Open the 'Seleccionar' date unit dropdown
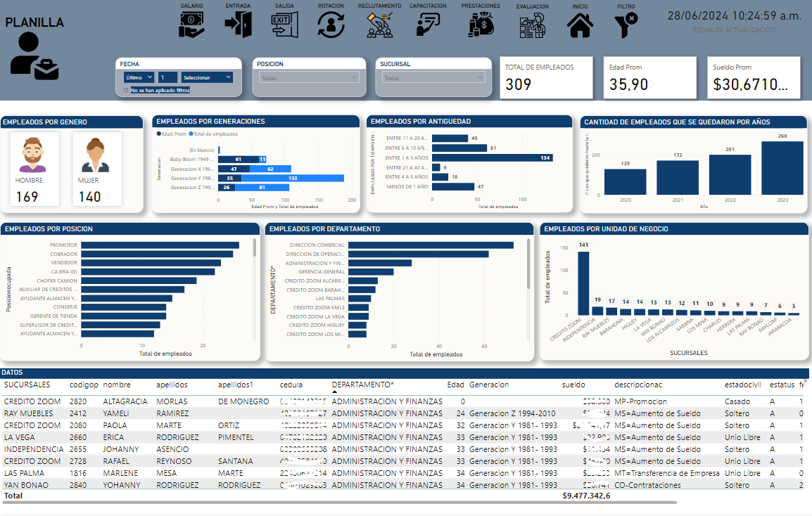 point(206,77)
